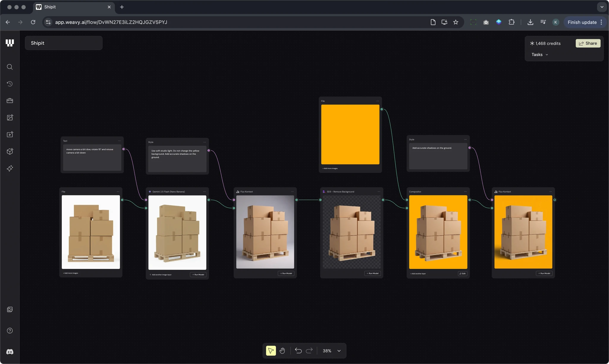Click the solid yellow File image

point(350,134)
